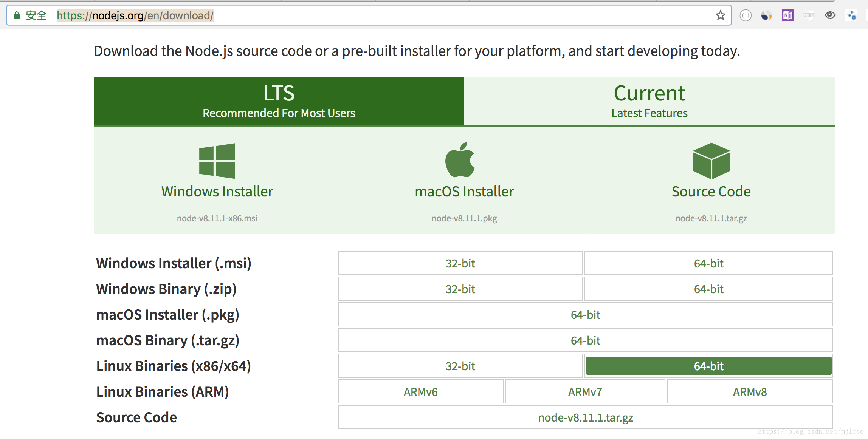This screenshot has width=868, height=439.
Task: Click the Apple logo icon
Action: click(x=460, y=160)
